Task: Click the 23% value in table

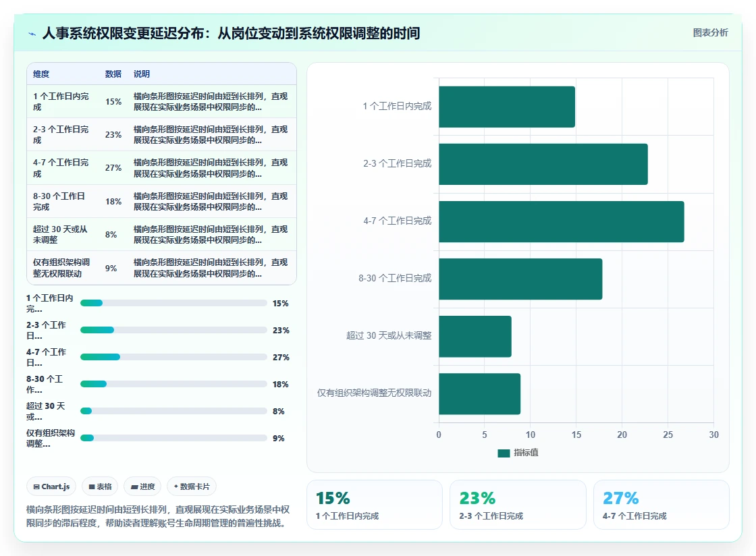Action: click(x=113, y=135)
